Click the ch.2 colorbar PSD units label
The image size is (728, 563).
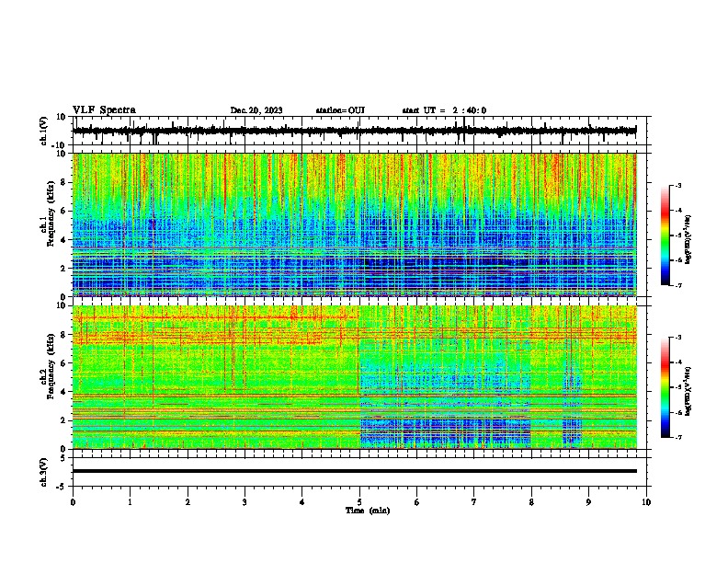[688, 391]
